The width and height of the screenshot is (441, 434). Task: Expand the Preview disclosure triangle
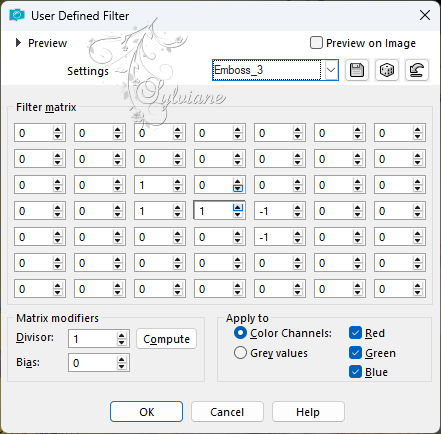[x=19, y=43]
